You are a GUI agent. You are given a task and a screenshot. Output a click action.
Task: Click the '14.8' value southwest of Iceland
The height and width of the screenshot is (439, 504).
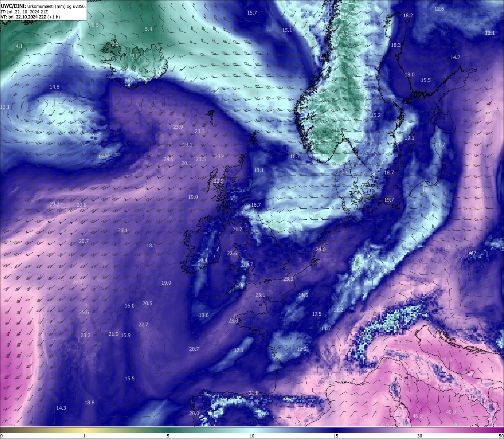click(x=54, y=87)
